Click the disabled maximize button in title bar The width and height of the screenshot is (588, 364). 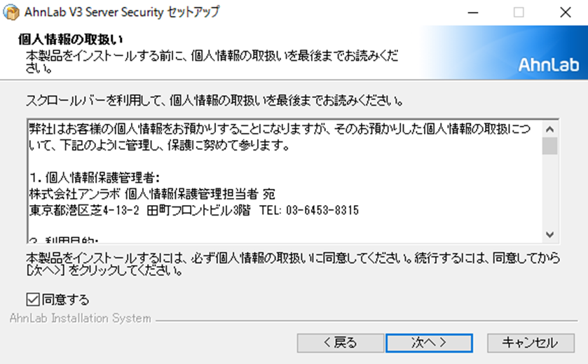click(519, 13)
